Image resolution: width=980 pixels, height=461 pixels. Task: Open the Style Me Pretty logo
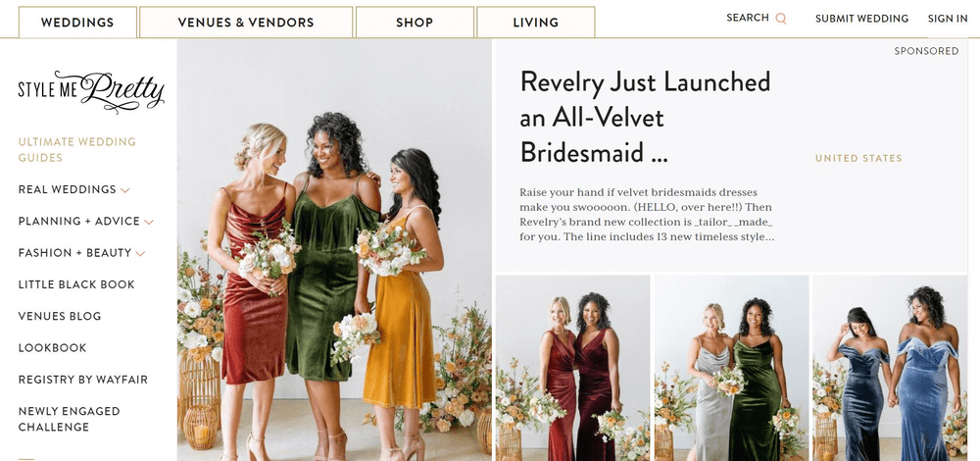pos(91,91)
